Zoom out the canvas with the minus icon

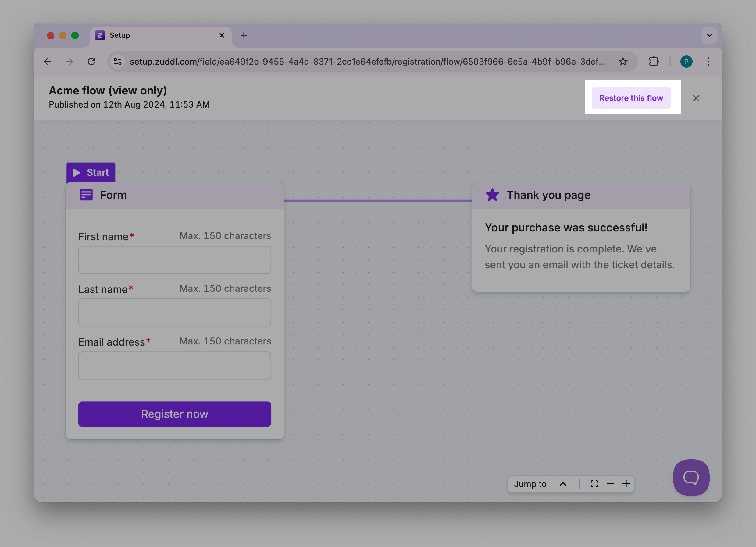(610, 484)
